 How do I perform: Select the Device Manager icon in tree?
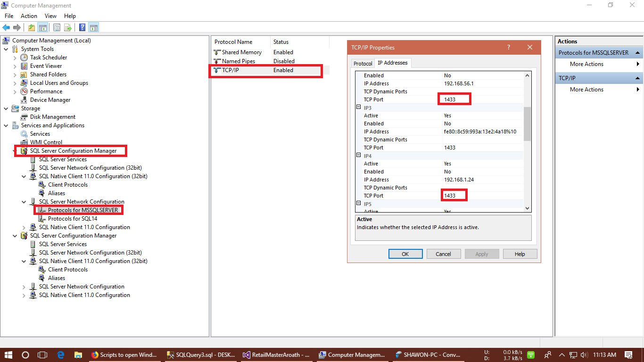click(24, 100)
